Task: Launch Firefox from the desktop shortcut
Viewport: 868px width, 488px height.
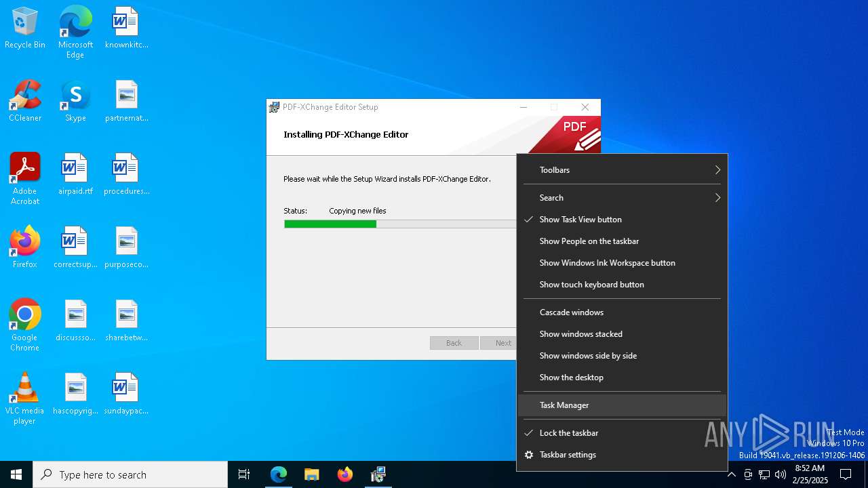Action: point(25,247)
